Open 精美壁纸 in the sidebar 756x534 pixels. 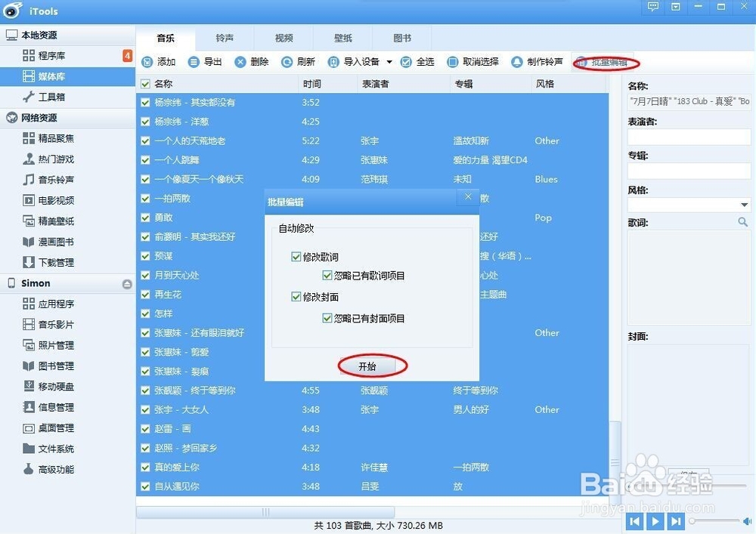tap(67, 221)
